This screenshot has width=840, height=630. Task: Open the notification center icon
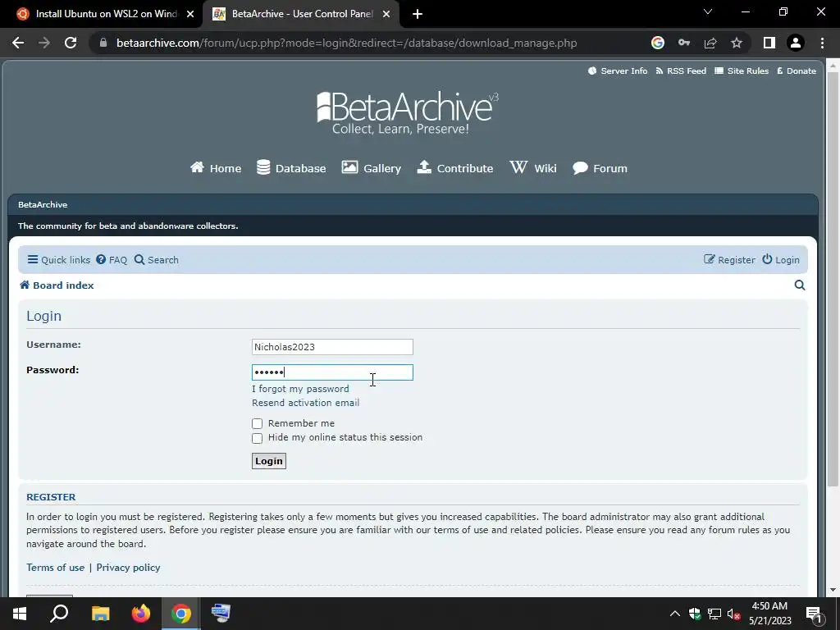click(x=815, y=614)
